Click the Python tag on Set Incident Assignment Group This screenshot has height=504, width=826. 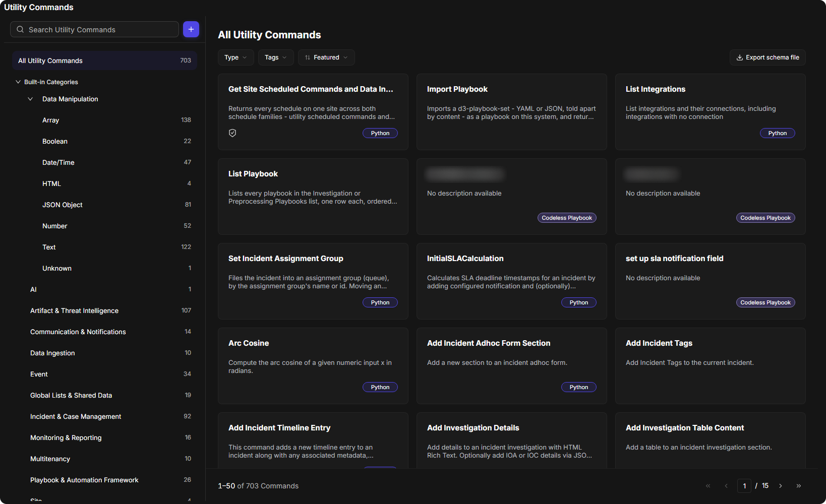click(x=380, y=302)
